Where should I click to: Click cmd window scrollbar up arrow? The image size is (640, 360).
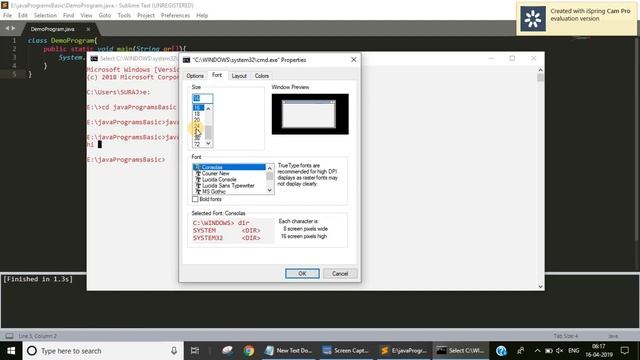[x=540, y=70]
